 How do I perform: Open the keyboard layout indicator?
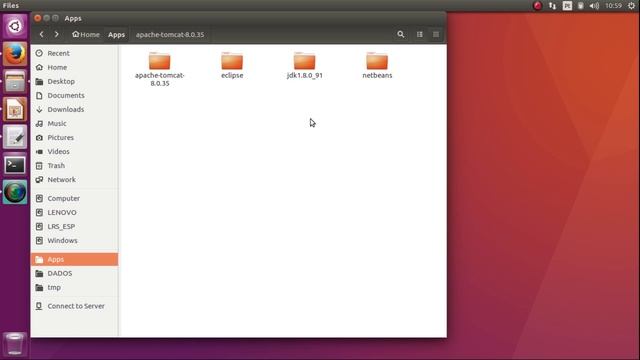[567, 5]
